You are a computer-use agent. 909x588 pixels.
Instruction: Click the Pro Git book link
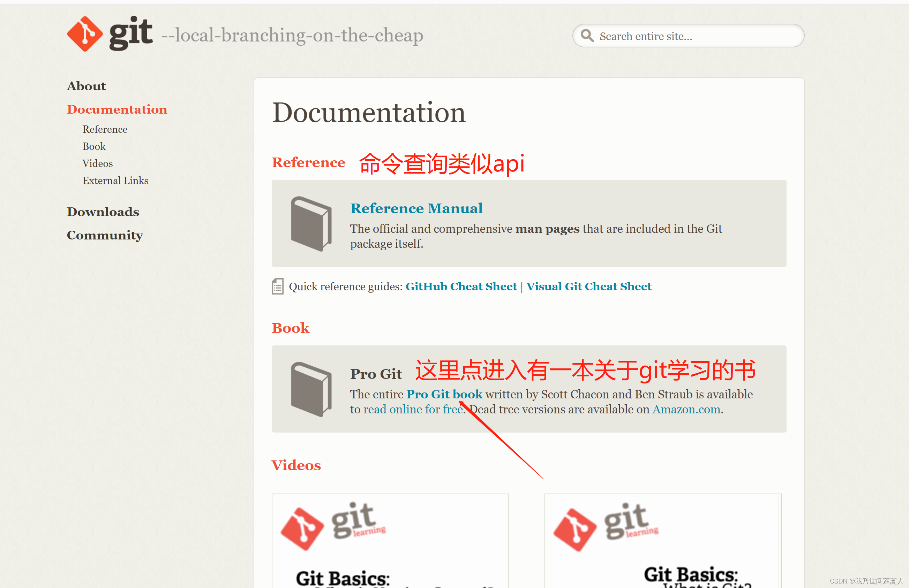[x=445, y=394]
